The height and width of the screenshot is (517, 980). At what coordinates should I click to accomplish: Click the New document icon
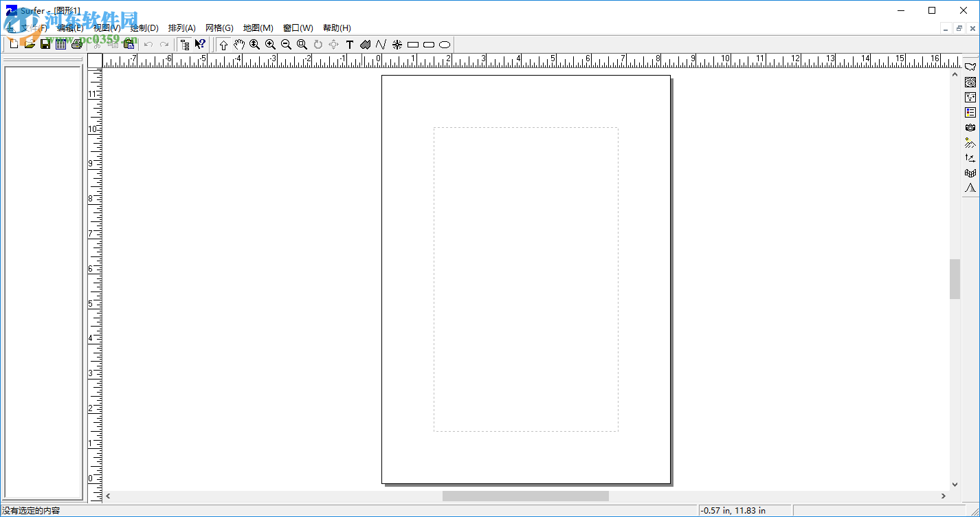click(x=14, y=45)
